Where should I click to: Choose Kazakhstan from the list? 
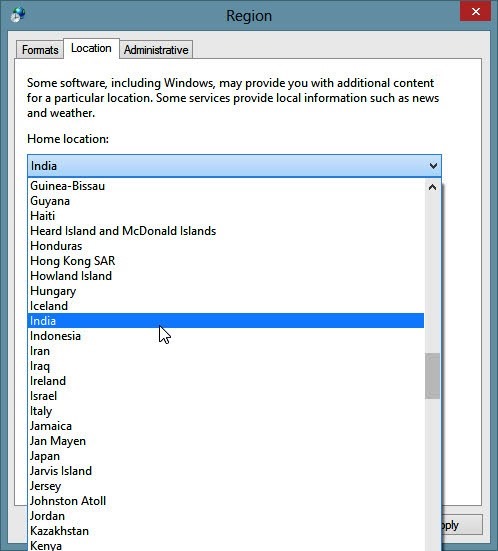coord(226,531)
